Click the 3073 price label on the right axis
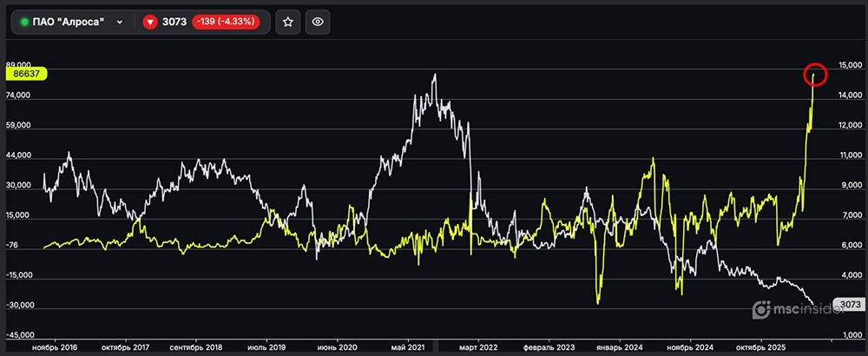Viewport: 868px width, 356px height. [851, 305]
